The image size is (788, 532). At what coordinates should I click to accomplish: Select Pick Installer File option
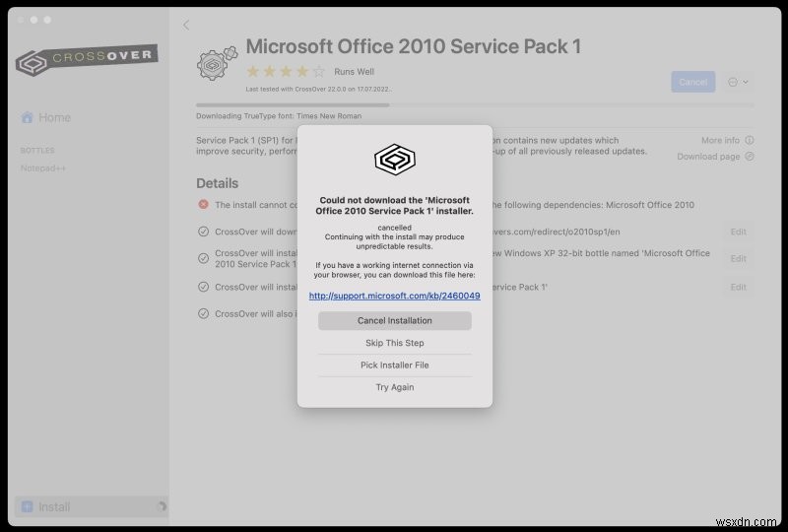[x=395, y=366]
